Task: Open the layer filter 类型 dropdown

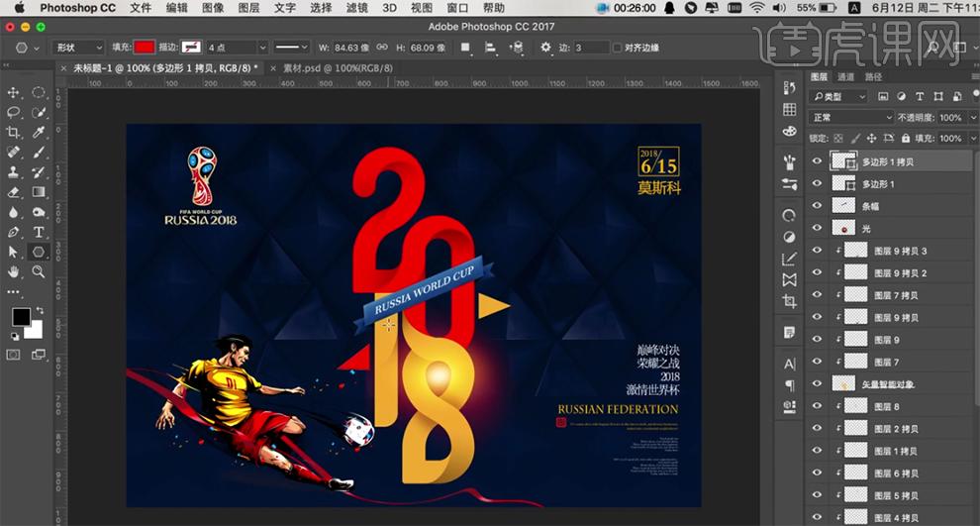Action: [x=838, y=97]
